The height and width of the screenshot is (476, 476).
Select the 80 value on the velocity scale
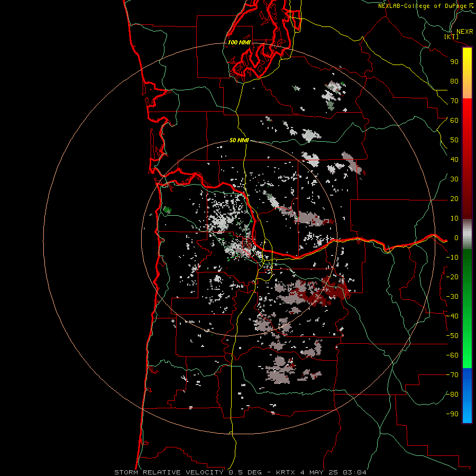(x=454, y=81)
